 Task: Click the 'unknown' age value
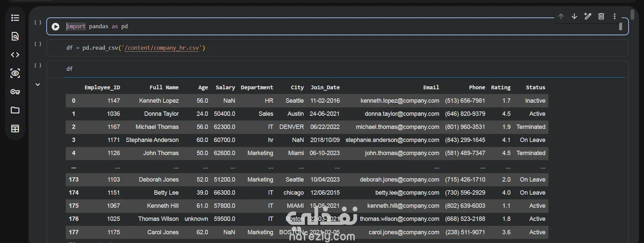click(196, 219)
